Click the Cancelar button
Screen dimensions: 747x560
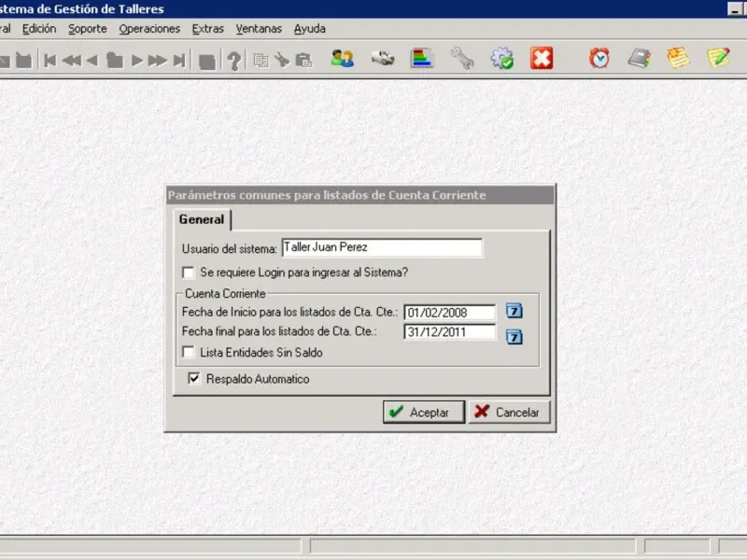coord(509,412)
